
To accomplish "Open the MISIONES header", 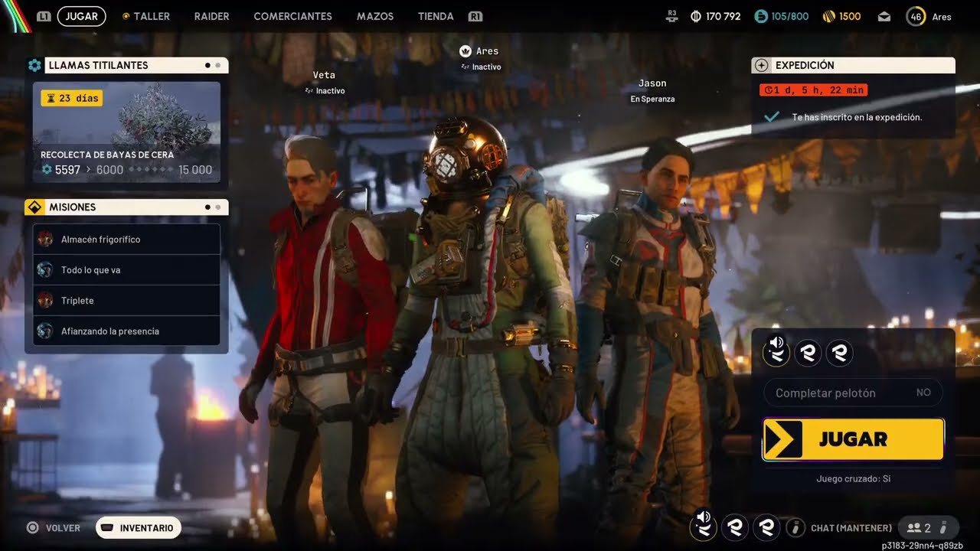I will (136, 207).
